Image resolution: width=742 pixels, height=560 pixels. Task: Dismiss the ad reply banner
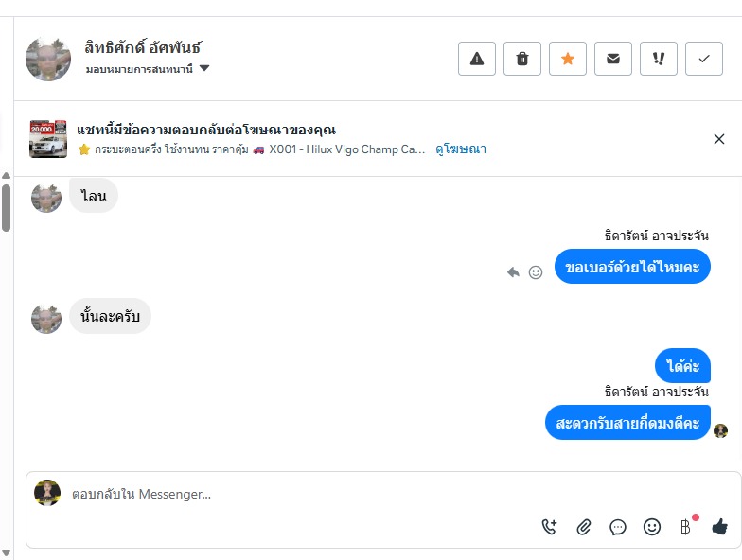click(x=719, y=139)
